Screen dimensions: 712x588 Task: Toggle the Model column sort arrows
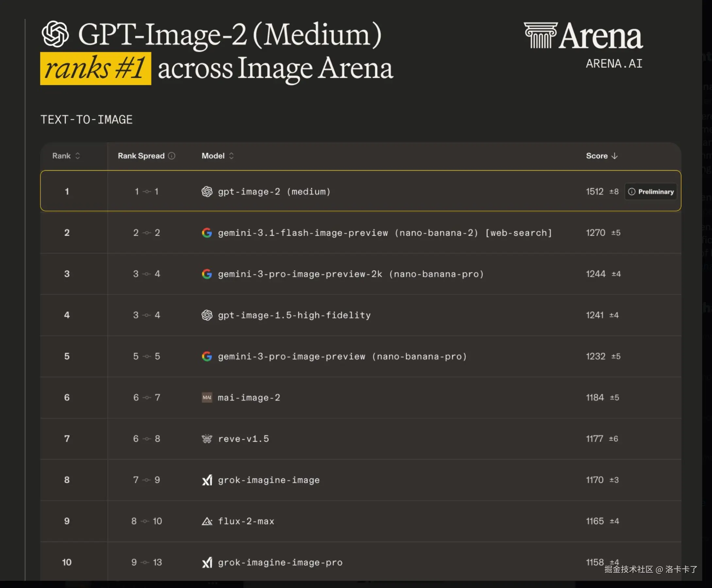pos(231,156)
